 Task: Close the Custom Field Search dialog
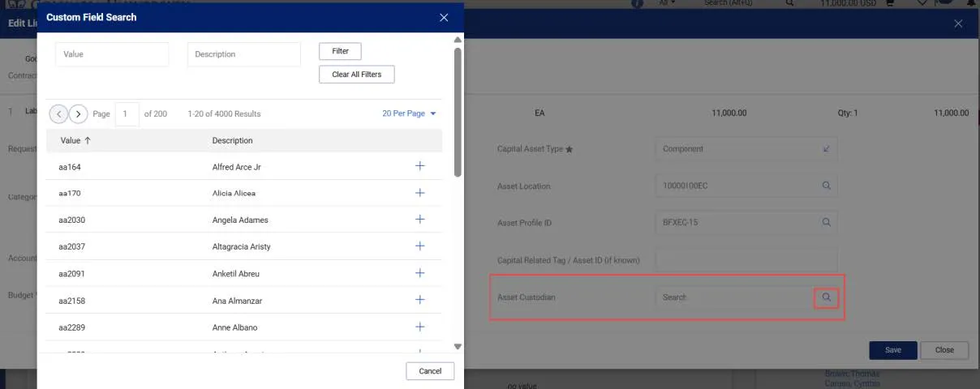click(x=444, y=17)
